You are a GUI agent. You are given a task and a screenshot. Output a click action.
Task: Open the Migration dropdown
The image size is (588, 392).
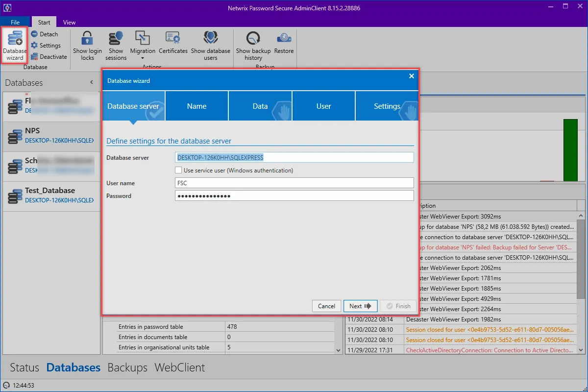point(143,46)
